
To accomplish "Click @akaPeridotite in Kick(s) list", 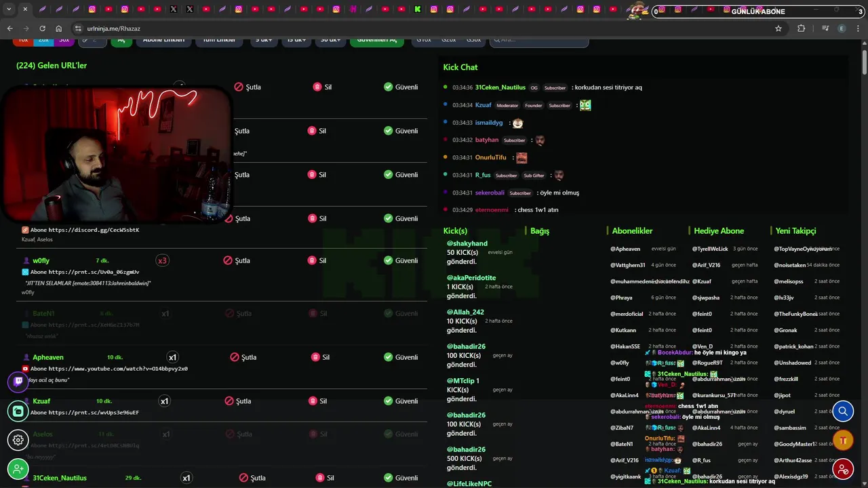I will coord(471,278).
